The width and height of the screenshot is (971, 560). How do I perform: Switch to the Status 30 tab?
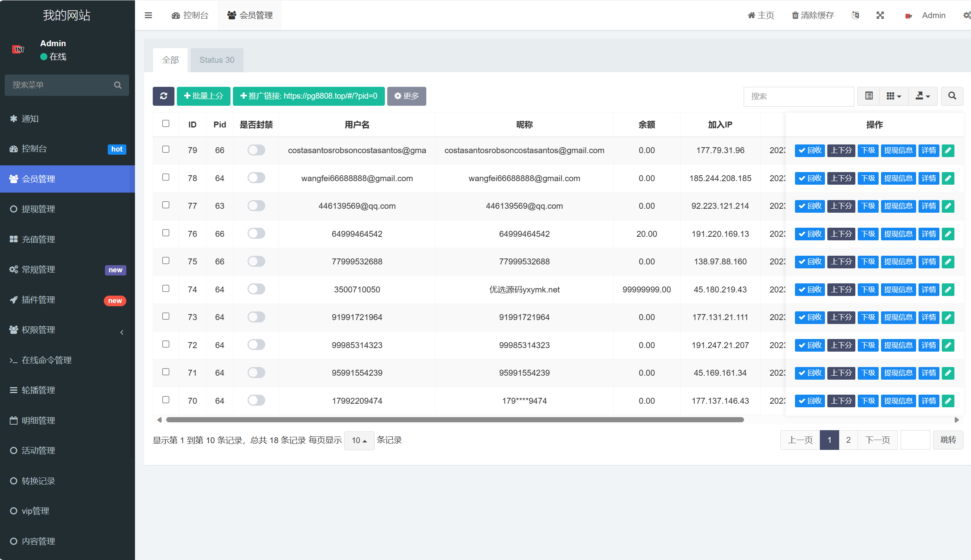pyautogui.click(x=217, y=60)
